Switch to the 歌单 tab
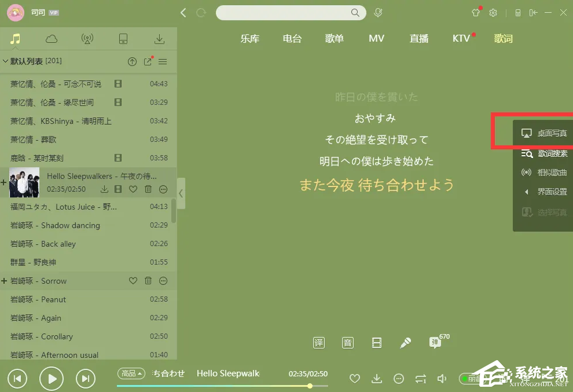The width and height of the screenshot is (573, 392). [x=335, y=38]
